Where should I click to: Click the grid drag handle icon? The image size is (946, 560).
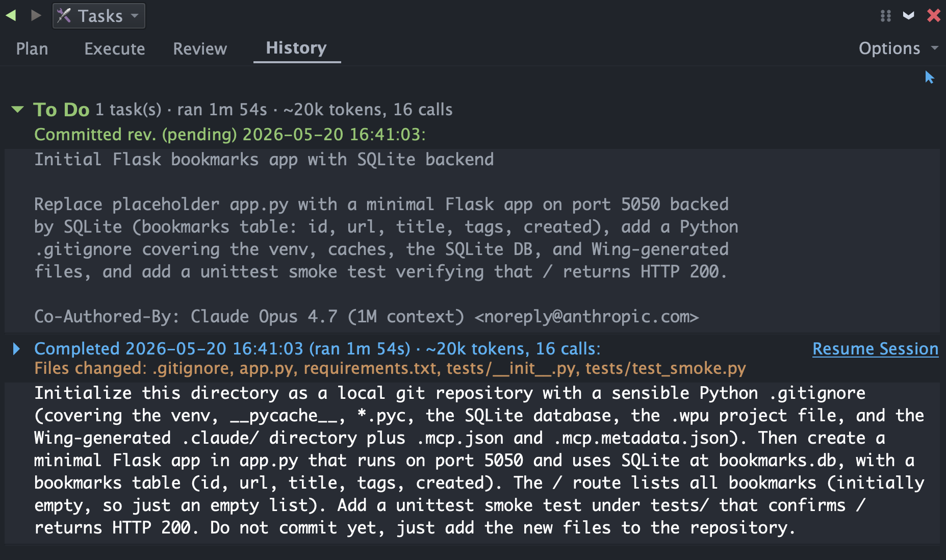coord(886,16)
